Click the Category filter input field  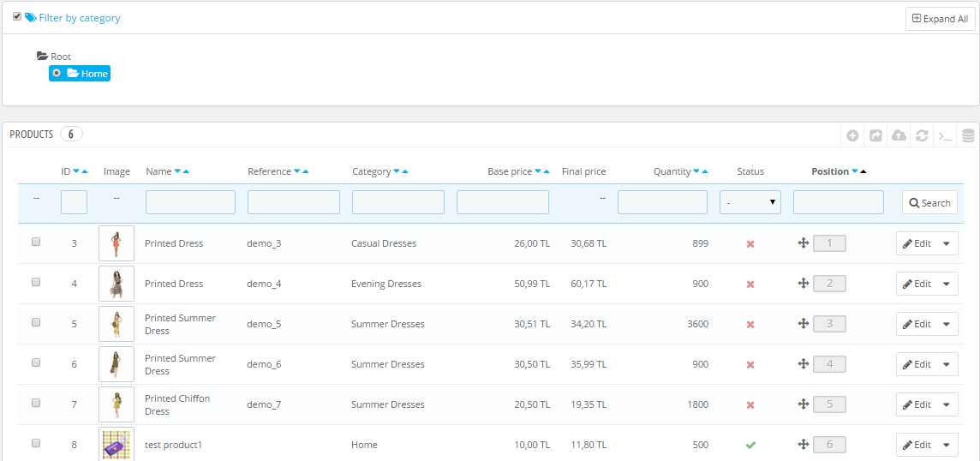click(398, 203)
